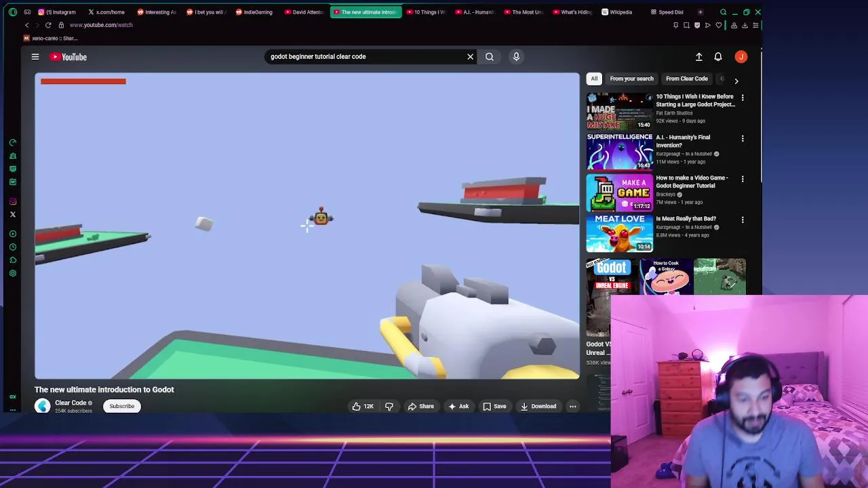This screenshot has height=488, width=868.
Task: Click the YouTube logo
Action: pyautogui.click(x=68, y=57)
